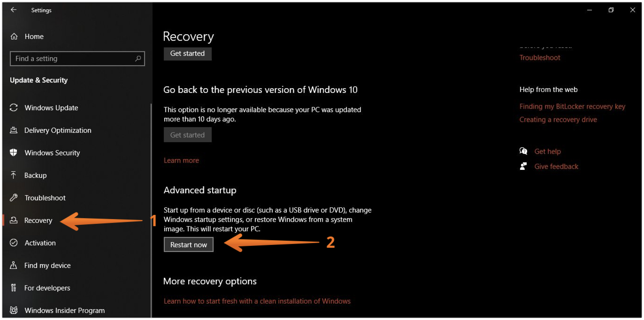Open Delivery Optimization via its icon
This screenshot has width=644, height=320.
[14, 130]
